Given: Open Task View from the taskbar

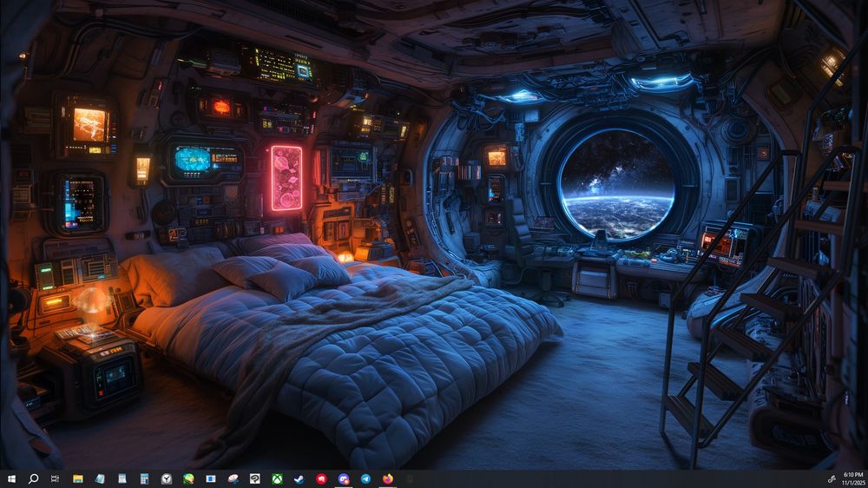Looking at the screenshot, I should click(x=55, y=479).
